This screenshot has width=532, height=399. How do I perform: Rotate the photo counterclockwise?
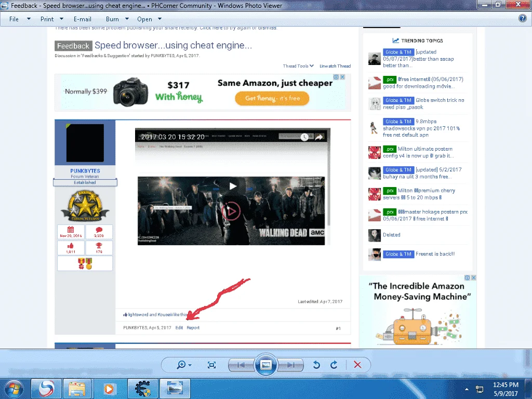pos(316,365)
